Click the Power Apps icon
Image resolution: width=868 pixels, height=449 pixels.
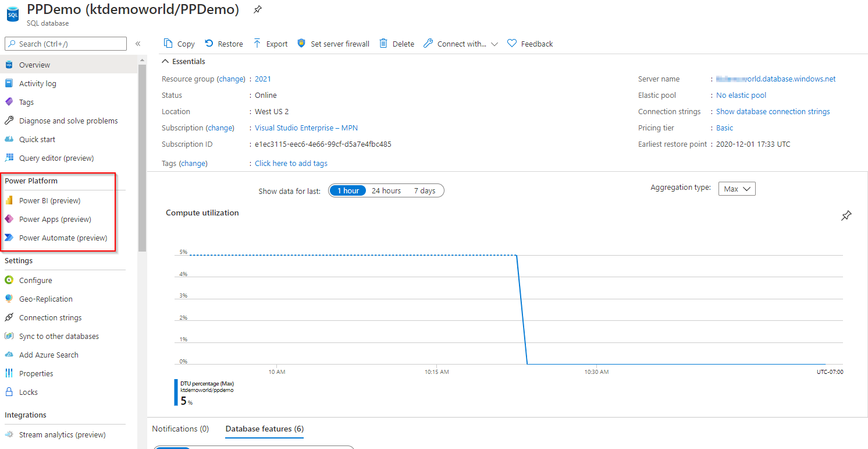9,219
